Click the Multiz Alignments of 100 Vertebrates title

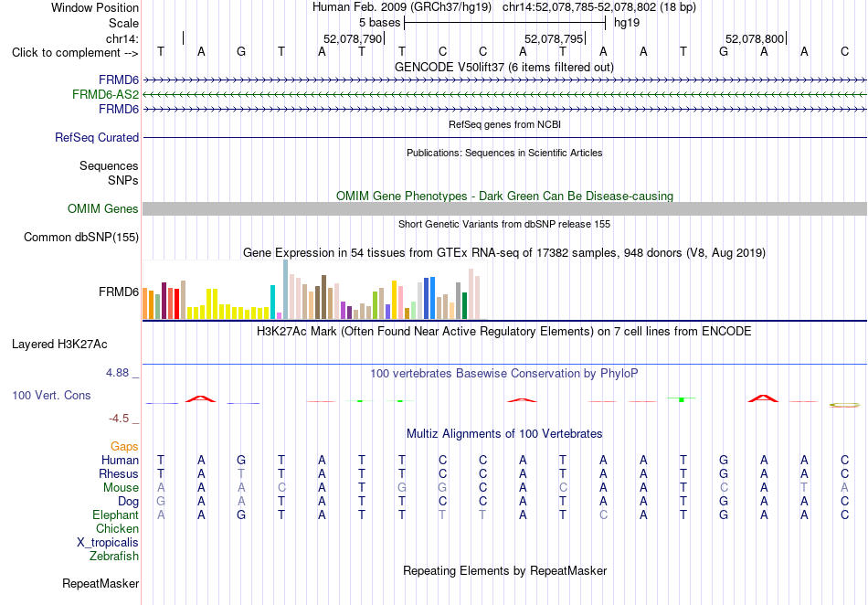click(504, 433)
